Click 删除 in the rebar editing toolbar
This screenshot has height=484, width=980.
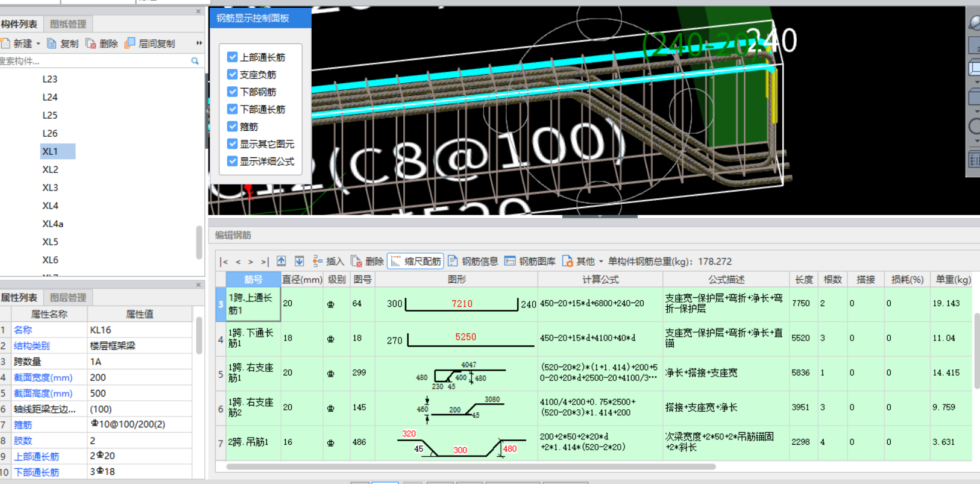[367, 261]
